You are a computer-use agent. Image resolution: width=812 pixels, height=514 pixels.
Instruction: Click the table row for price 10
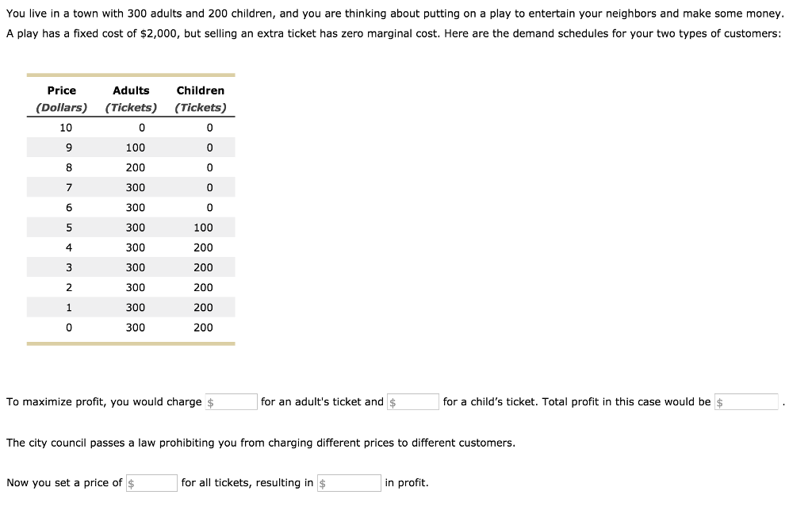point(131,127)
